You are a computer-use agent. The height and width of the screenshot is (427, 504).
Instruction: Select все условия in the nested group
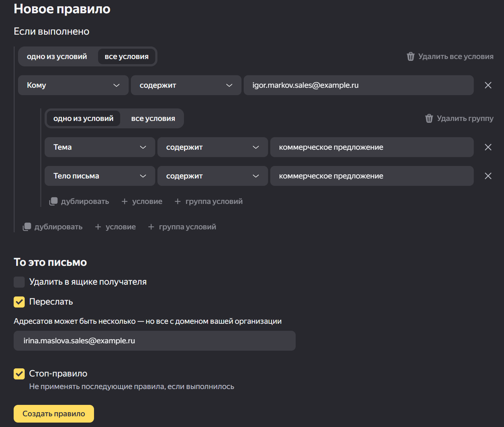[153, 118]
